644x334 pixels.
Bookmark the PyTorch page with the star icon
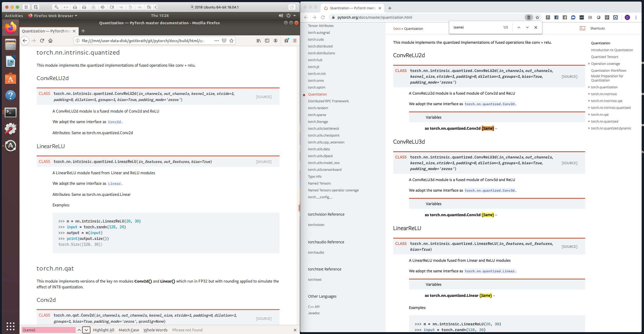click(537, 18)
